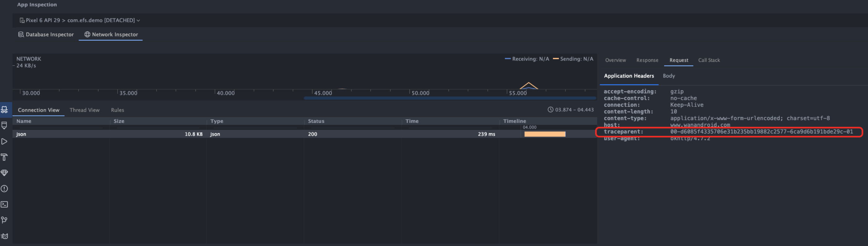
Task: Click the Database Inspector icon
Action: pyautogui.click(x=21, y=34)
